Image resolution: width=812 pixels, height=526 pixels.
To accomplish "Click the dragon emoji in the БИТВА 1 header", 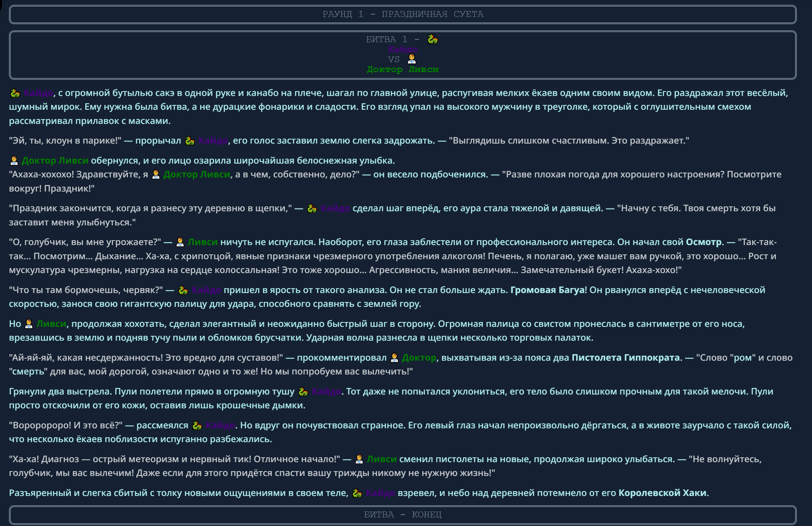I will click(x=433, y=39).
